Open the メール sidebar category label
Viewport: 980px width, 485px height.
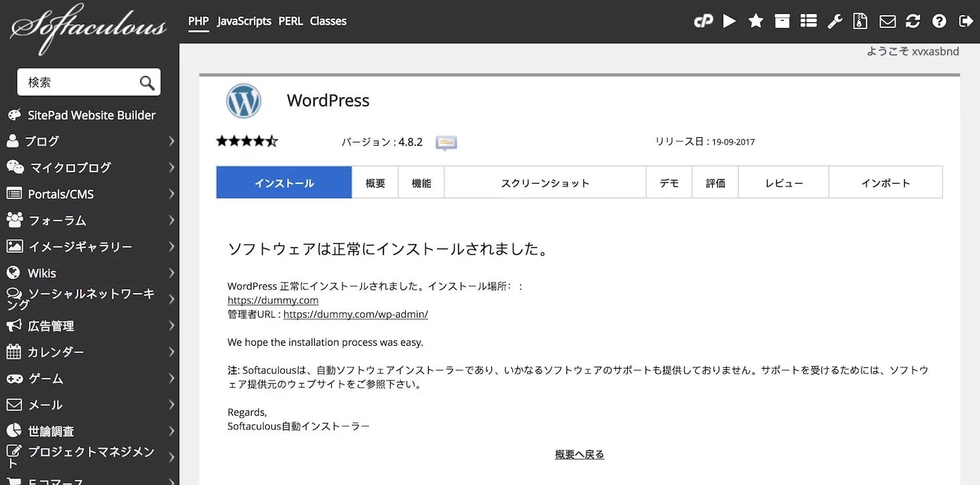pos(45,405)
